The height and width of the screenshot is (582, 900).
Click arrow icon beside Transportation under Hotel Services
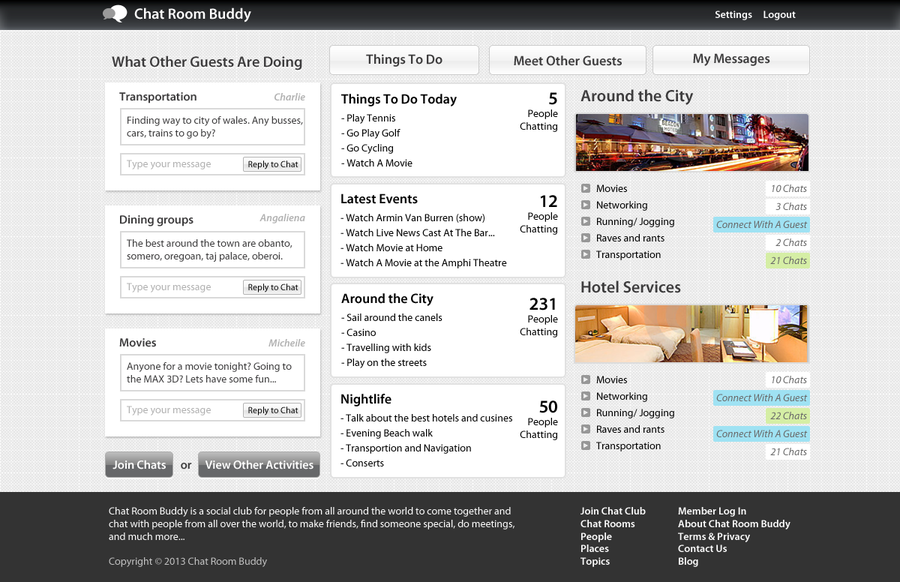click(586, 446)
